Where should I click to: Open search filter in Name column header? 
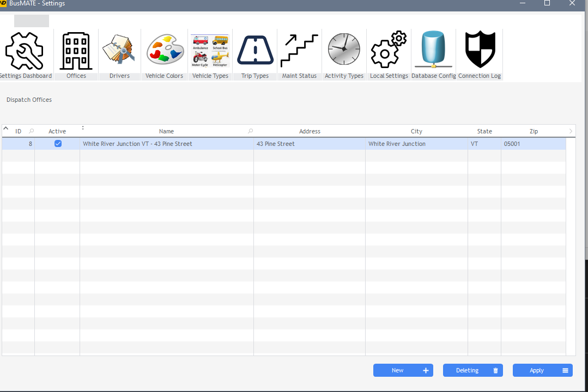250,131
